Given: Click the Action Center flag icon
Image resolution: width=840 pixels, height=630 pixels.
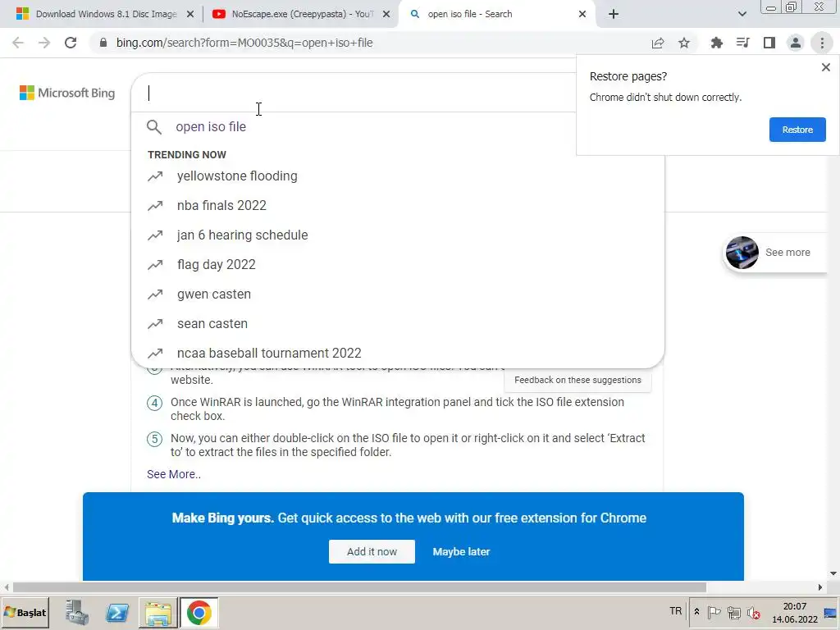Looking at the screenshot, I should click(x=714, y=612).
